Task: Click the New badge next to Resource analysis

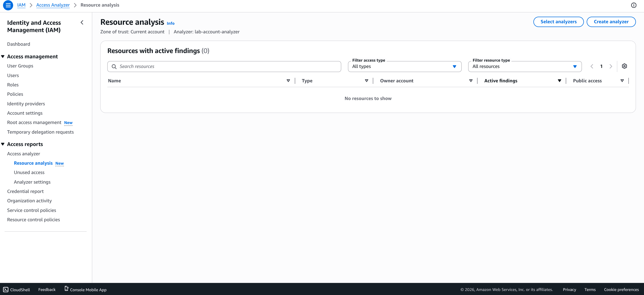Action: tap(60, 163)
